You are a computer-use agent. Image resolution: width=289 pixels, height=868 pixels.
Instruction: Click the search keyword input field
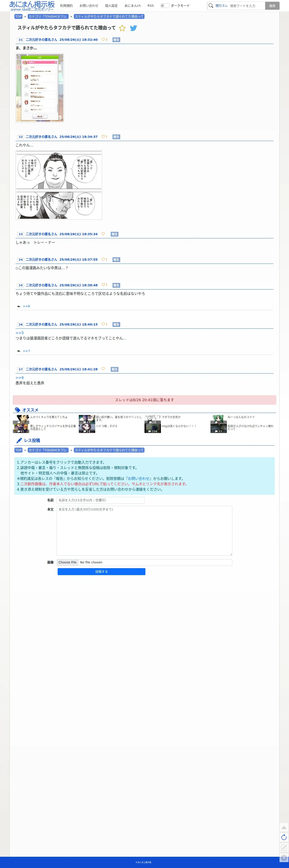point(246,6)
